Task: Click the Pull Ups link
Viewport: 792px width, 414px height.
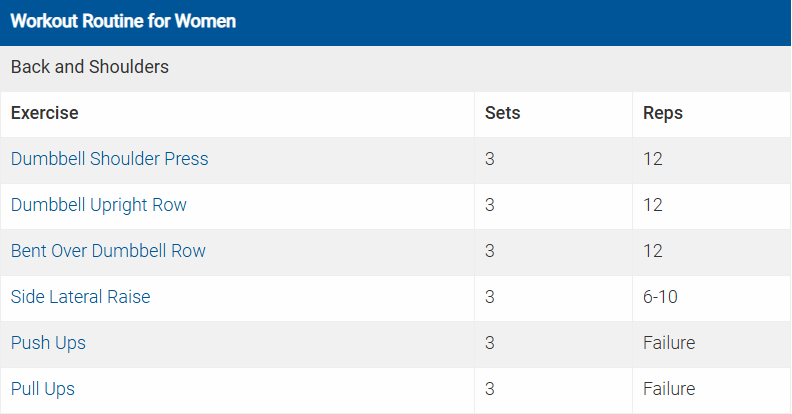Action: coord(43,389)
